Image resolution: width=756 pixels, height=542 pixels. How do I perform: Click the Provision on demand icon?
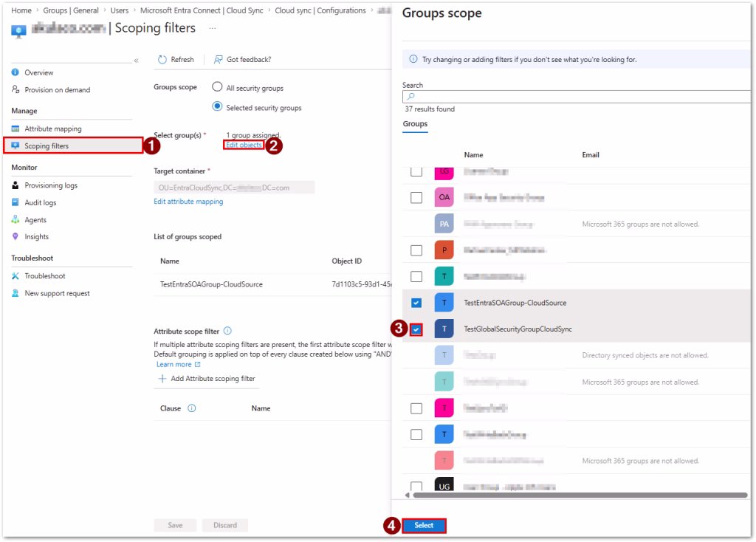(x=16, y=90)
